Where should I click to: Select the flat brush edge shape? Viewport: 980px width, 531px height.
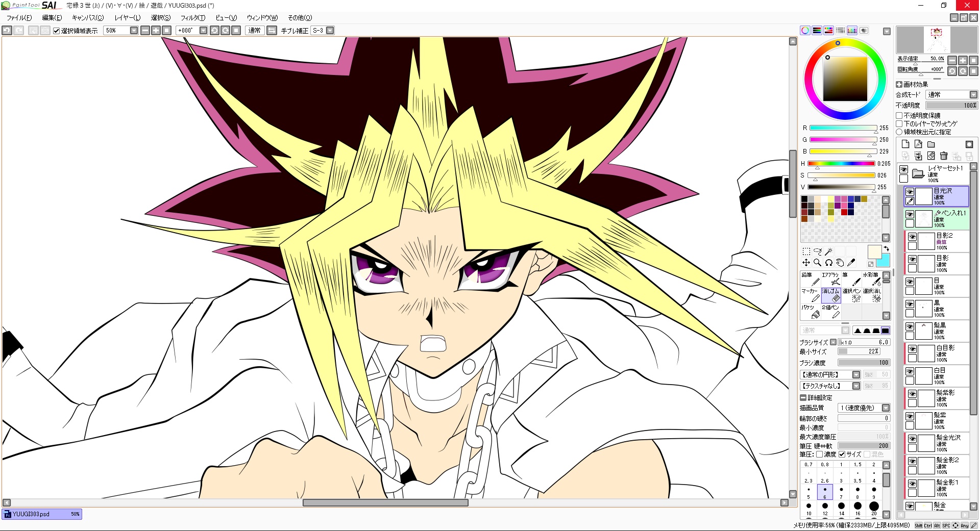pyautogui.click(x=885, y=331)
